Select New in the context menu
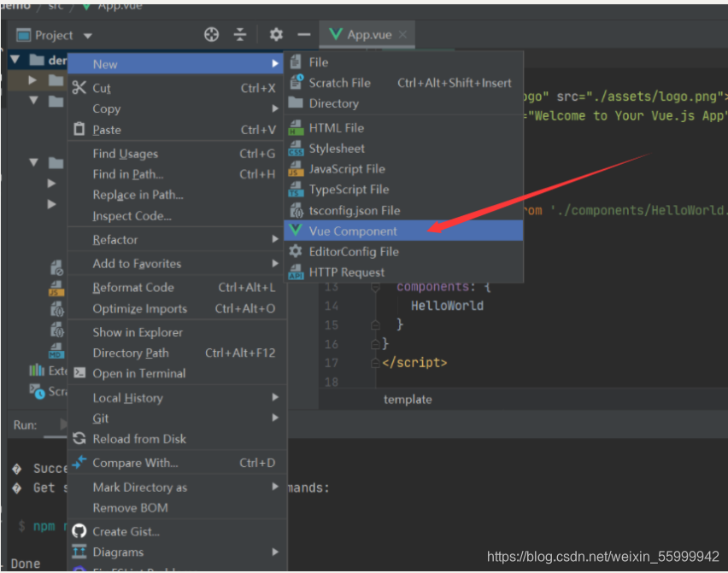The height and width of the screenshot is (573, 728). click(175, 63)
